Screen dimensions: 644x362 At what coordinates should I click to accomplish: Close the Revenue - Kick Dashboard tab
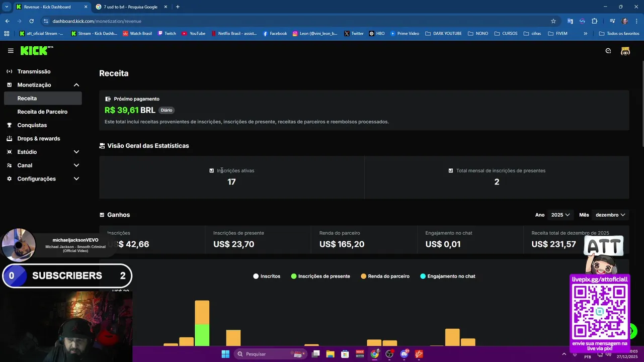click(86, 7)
